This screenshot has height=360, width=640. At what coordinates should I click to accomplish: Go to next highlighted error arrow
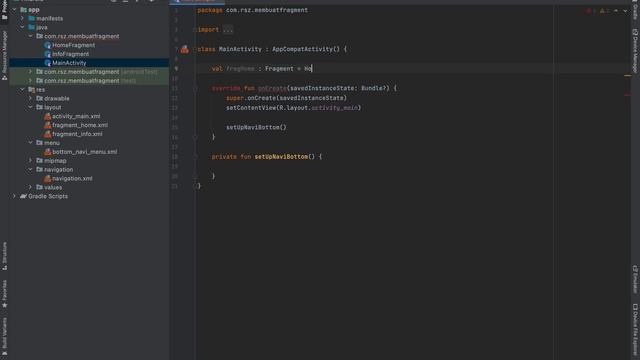(625, 11)
